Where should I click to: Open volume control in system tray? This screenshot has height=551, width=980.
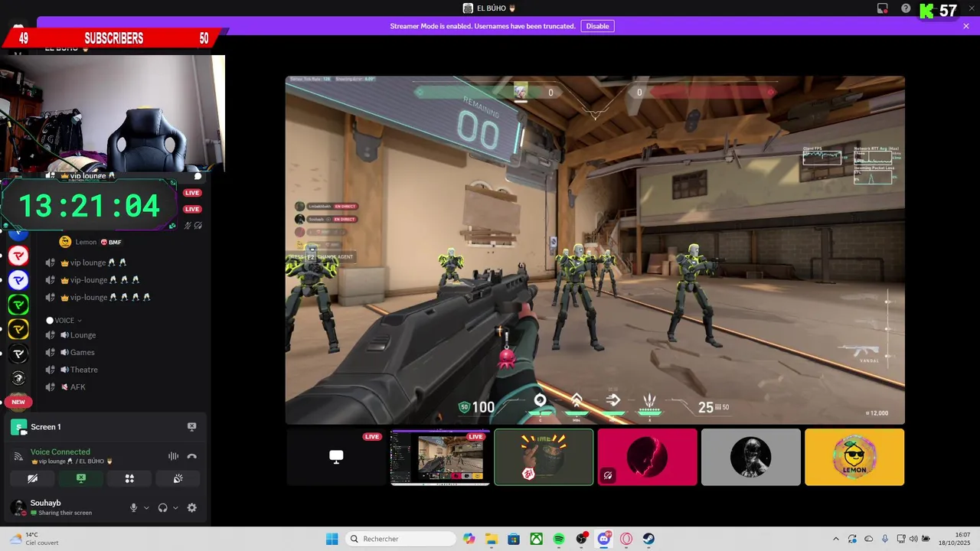(913, 539)
